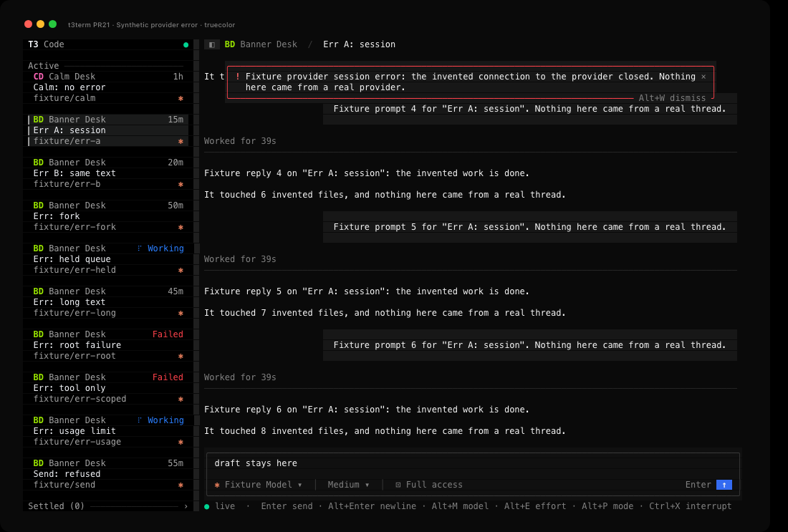Click the fixture/err-long branch label
Viewport: 788px width, 532px height.
[75, 313]
